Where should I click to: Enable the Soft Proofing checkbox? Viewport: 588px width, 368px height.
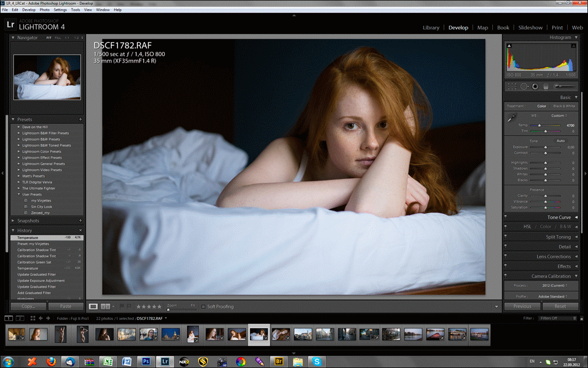pyautogui.click(x=204, y=306)
